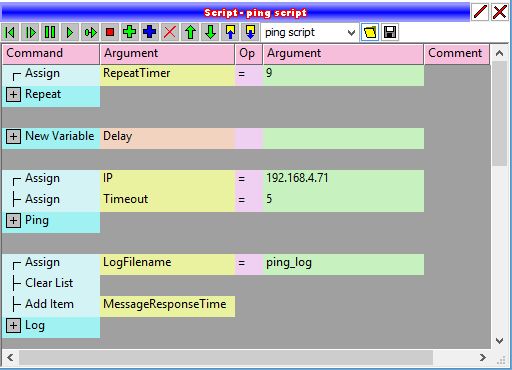
Task: Open a script with the yellow folder icon
Action: (370, 32)
